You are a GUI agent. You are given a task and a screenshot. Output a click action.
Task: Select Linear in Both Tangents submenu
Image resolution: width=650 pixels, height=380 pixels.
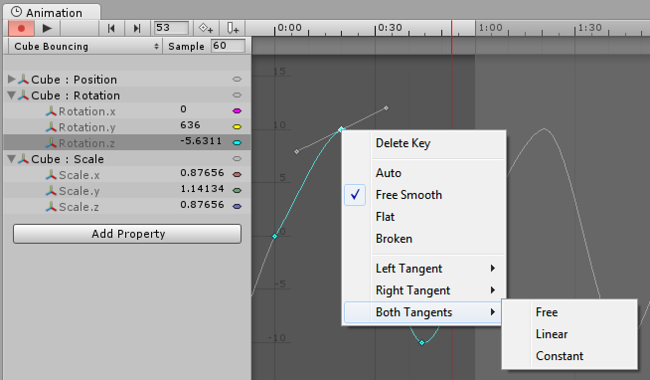(x=569, y=334)
